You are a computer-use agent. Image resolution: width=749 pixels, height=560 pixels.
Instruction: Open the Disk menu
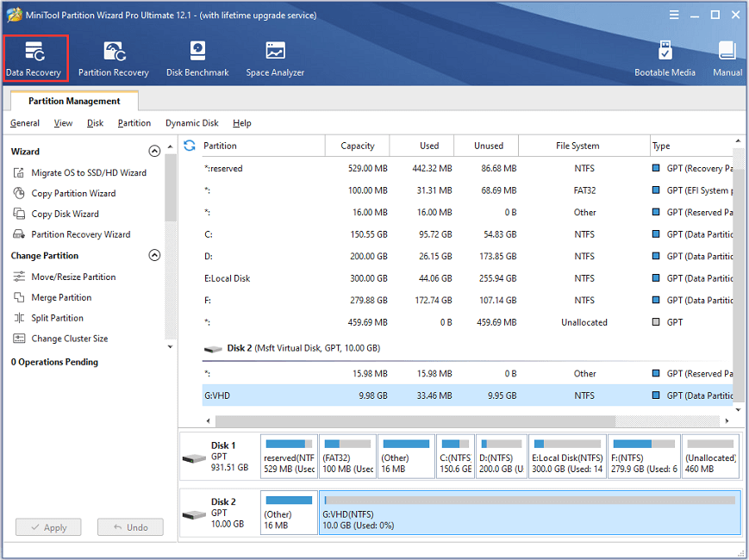coord(95,123)
